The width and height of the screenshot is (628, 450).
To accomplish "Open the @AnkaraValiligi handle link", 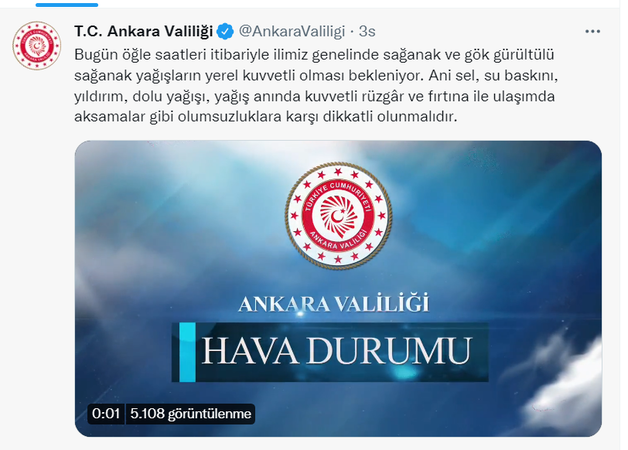I will (292, 31).
